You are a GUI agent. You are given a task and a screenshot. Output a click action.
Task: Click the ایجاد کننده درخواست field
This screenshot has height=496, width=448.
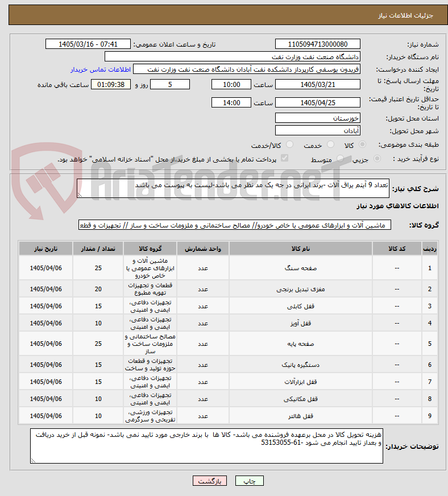pos(247,69)
